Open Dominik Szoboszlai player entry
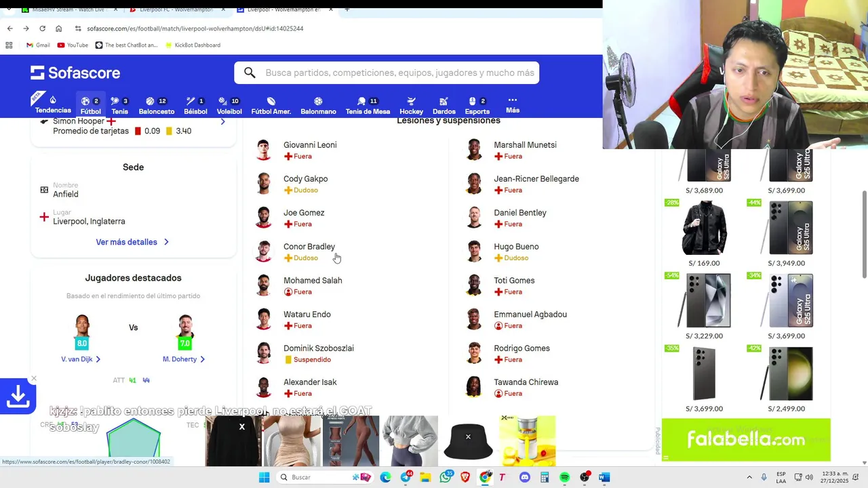868x488 pixels. click(318, 348)
